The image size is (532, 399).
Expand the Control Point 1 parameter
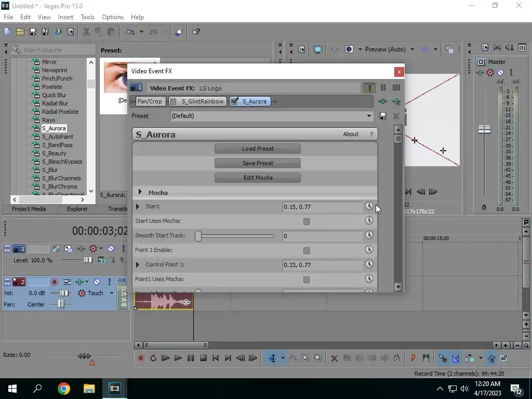pyautogui.click(x=137, y=264)
